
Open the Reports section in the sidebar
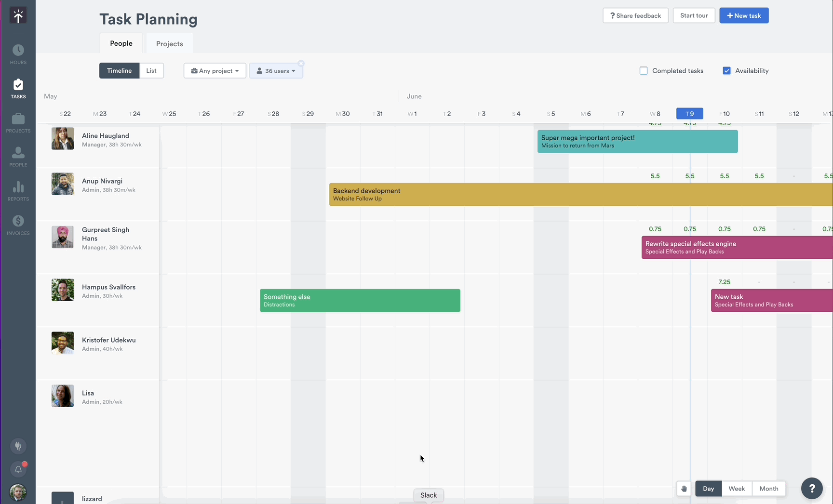pos(18,190)
